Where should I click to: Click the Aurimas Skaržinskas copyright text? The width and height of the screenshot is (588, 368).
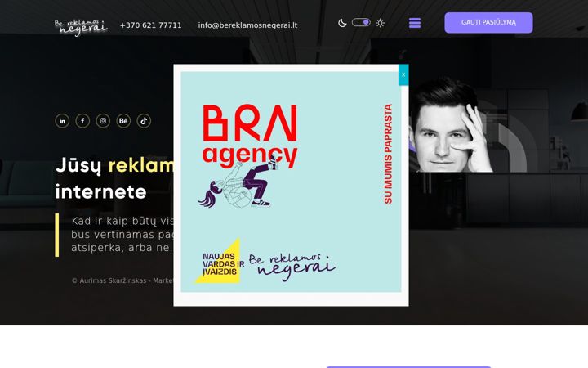122,280
